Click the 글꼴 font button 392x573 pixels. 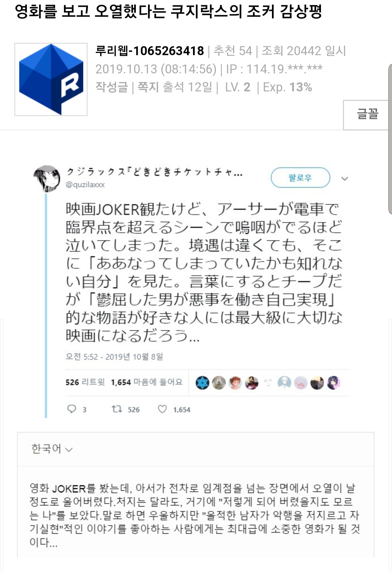point(367,115)
